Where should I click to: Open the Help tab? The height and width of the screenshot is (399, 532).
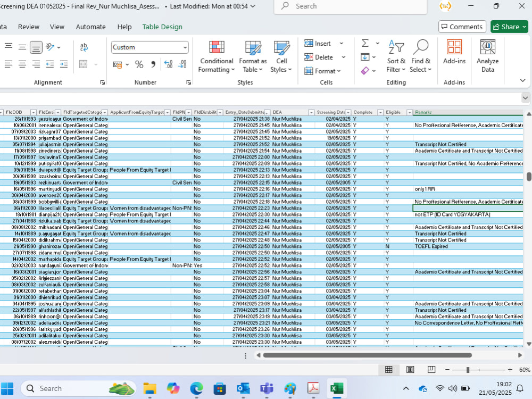click(124, 27)
